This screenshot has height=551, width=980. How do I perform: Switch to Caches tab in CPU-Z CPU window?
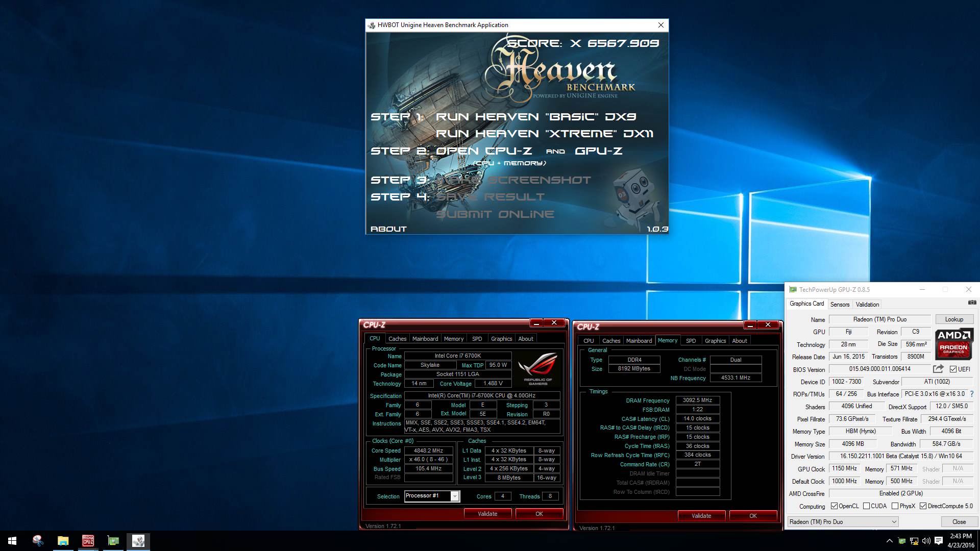pyautogui.click(x=397, y=339)
